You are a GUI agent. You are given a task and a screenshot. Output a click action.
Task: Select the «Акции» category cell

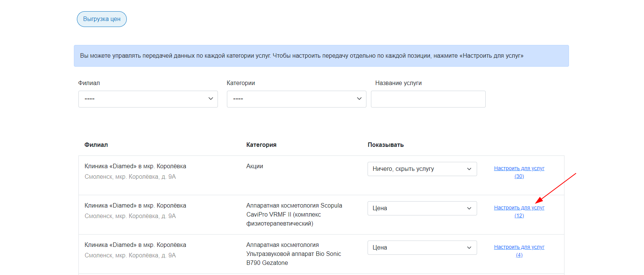pyautogui.click(x=255, y=166)
